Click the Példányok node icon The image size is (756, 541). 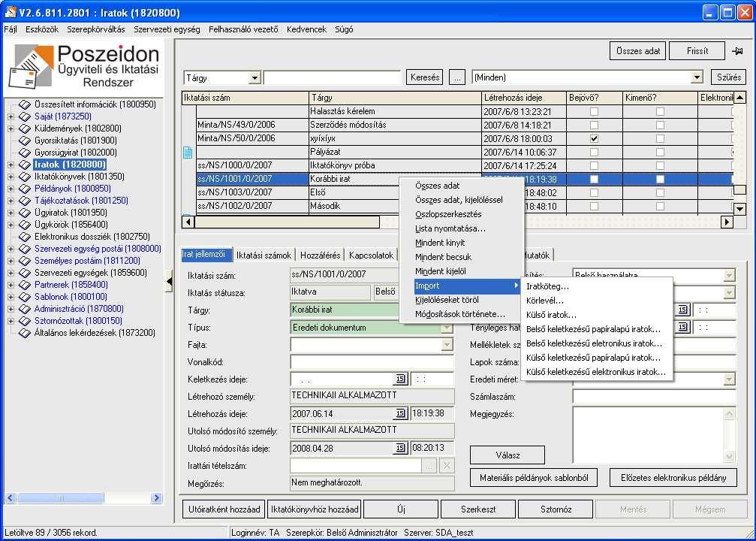(25, 189)
